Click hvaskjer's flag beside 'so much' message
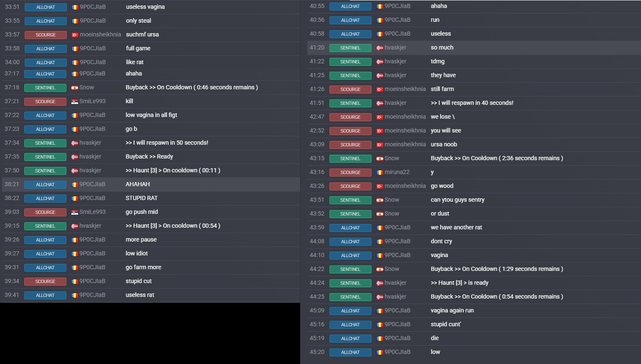This screenshot has height=364, width=641. [380, 48]
